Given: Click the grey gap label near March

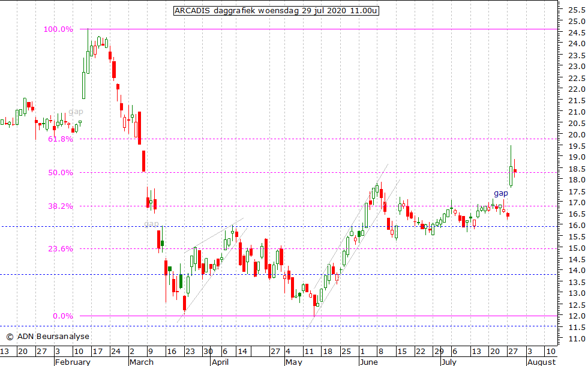Looking at the screenshot, I should click(151, 224).
